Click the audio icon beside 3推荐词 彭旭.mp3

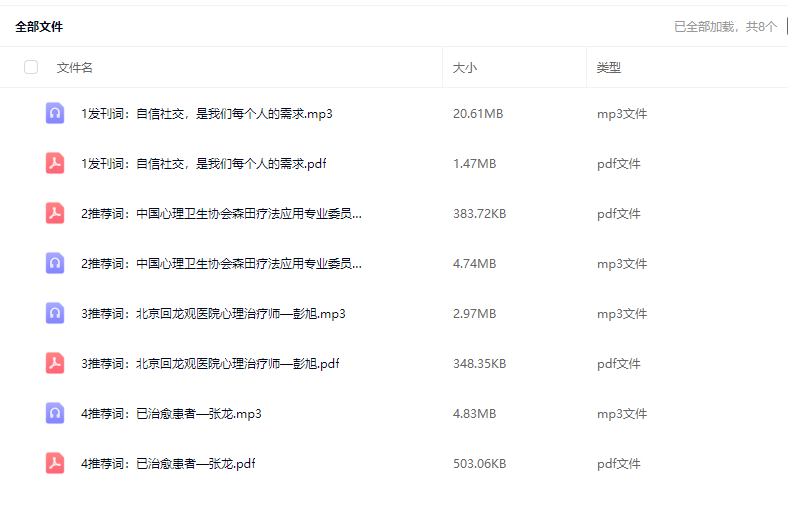55,313
